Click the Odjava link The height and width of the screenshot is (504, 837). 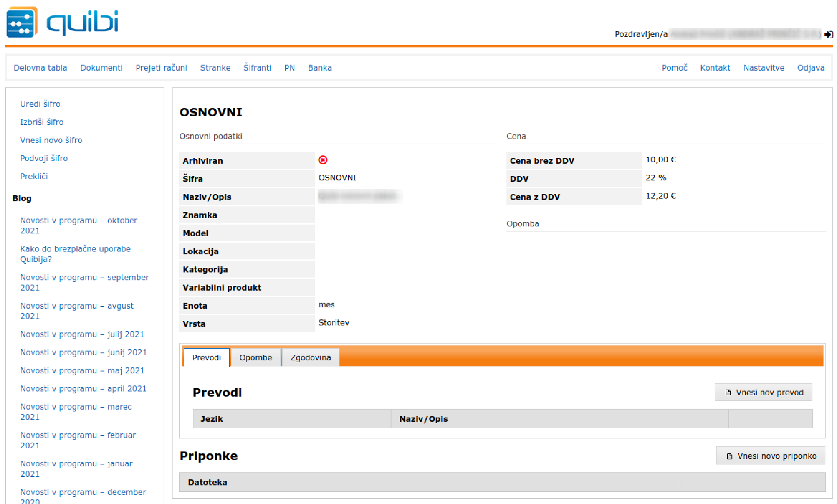pyautogui.click(x=810, y=68)
